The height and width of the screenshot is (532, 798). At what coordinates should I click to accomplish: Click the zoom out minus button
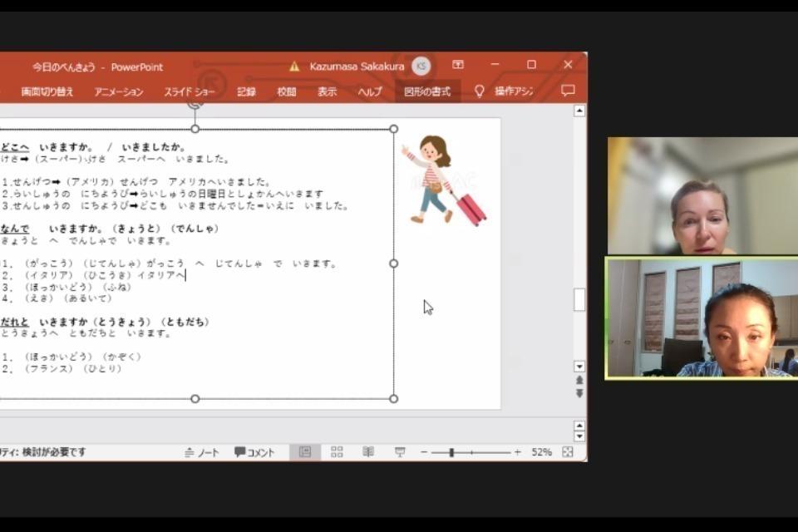pyautogui.click(x=424, y=452)
